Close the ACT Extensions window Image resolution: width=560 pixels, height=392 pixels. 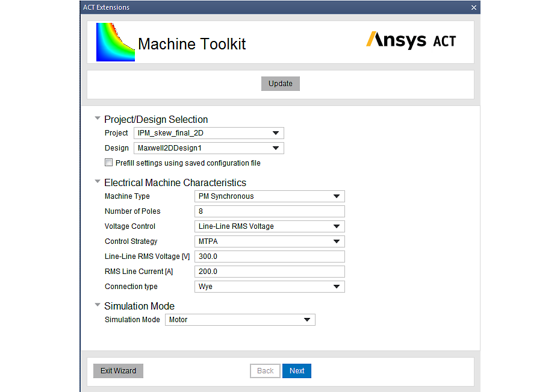click(x=473, y=7)
